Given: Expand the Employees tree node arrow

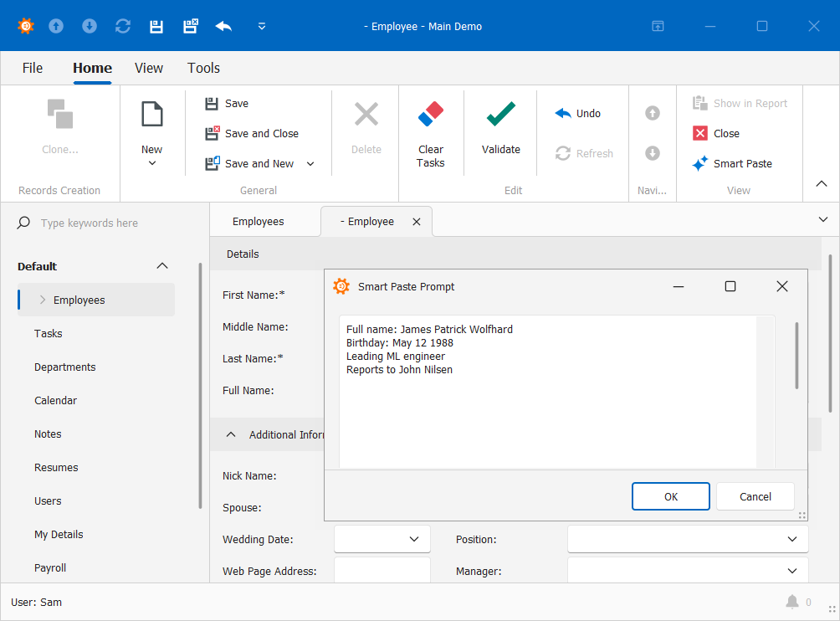Looking at the screenshot, I should tap(43, 300).
